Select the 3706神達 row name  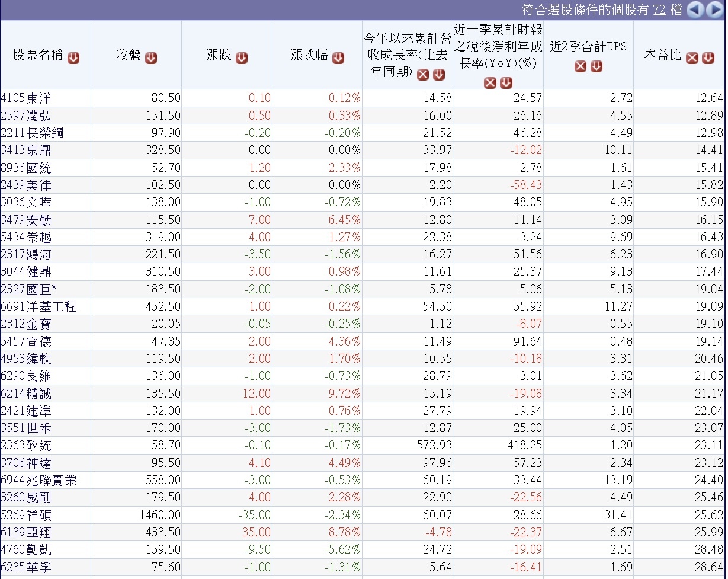[x=26, y=463]
